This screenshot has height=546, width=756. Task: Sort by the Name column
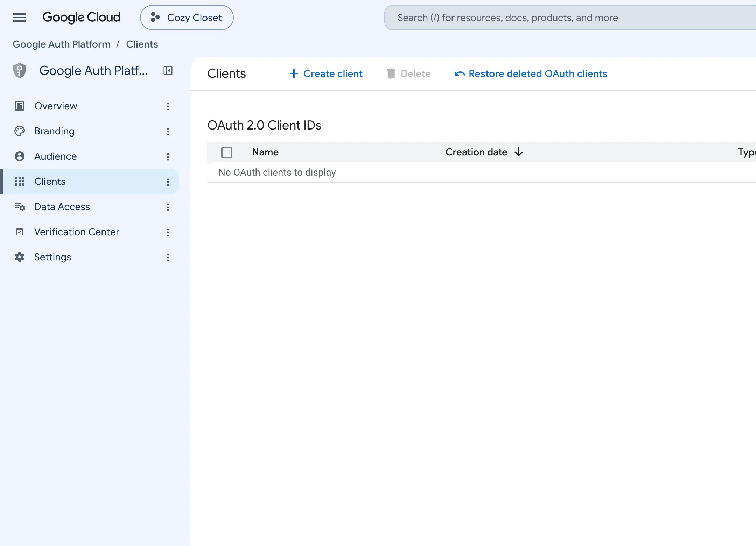[265, 152]
